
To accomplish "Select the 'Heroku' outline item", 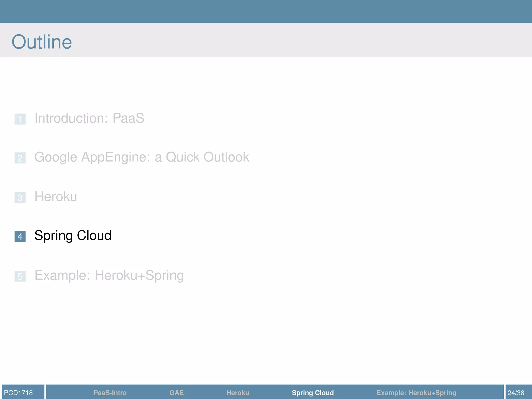I will [x=56, y=197].
